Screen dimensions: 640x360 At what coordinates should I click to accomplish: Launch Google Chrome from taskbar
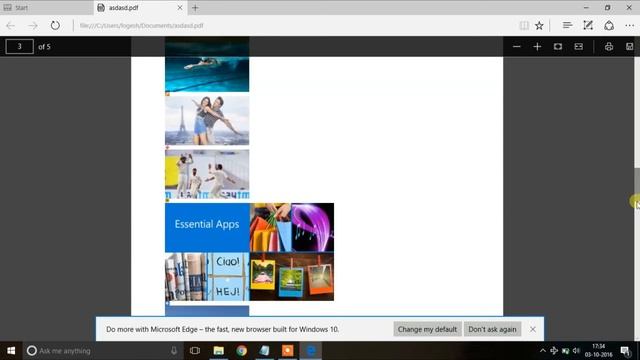click(x=242, y=351)
